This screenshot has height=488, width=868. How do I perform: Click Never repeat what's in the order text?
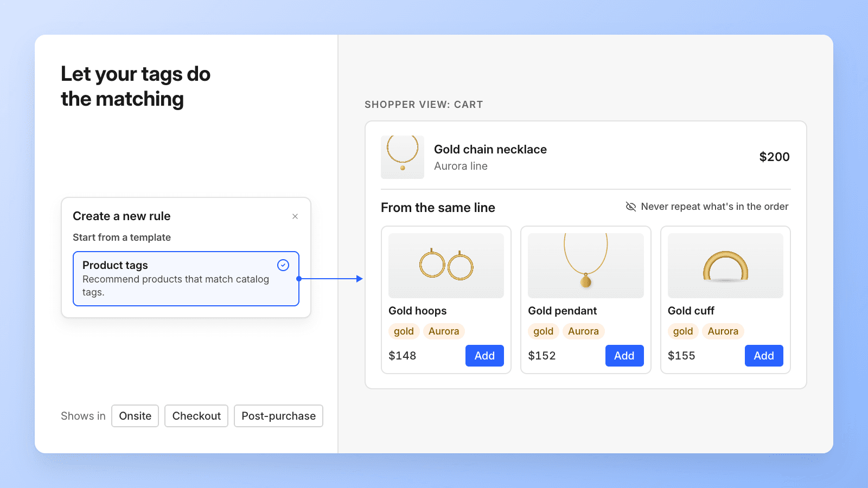pos(714,207)
